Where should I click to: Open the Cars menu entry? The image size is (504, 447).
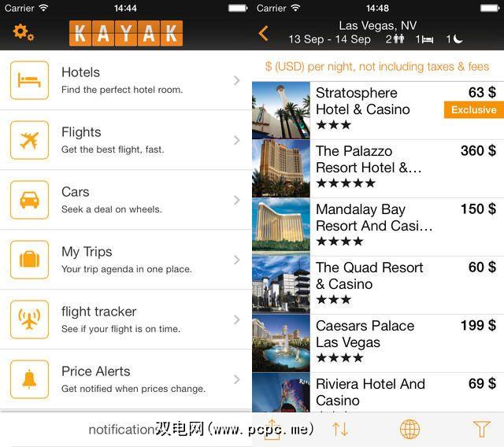[126, 200]
